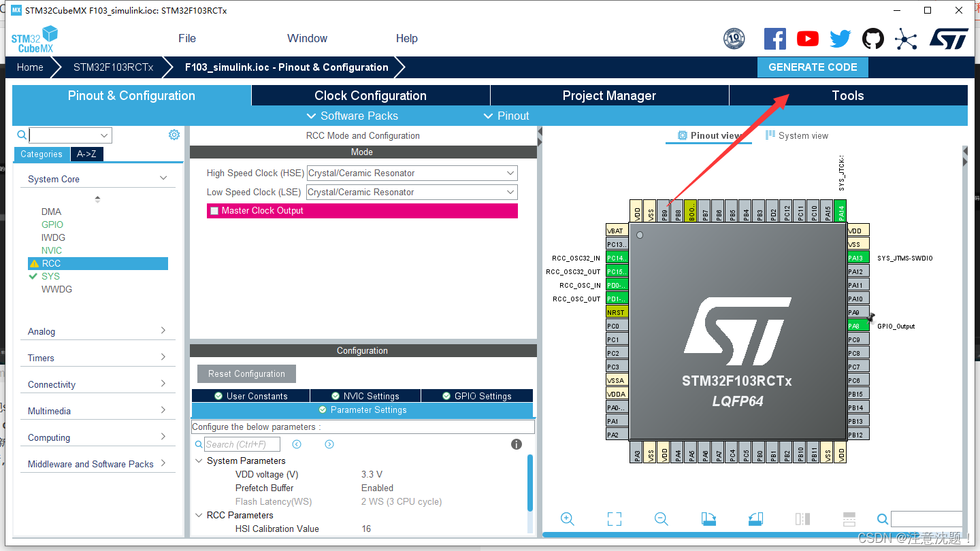Rotate the chip clockwise

(x=708, y=519)
